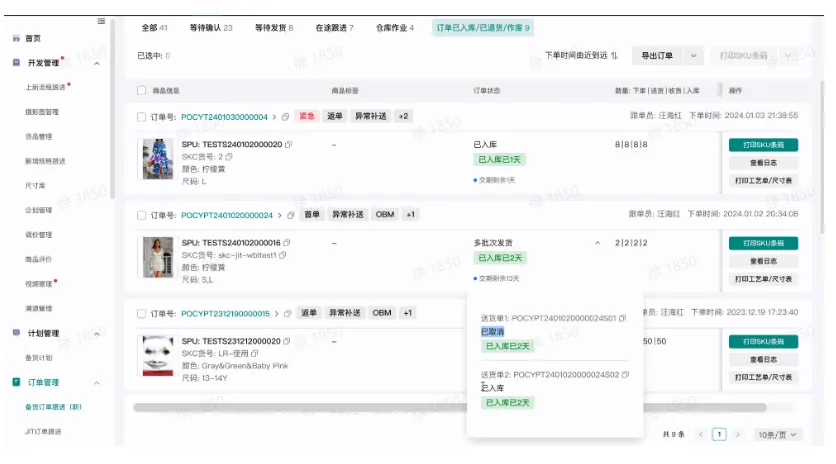836x464 pixels.
Task: Collapse the 计划管理 menu group
Action: [97, 334]
